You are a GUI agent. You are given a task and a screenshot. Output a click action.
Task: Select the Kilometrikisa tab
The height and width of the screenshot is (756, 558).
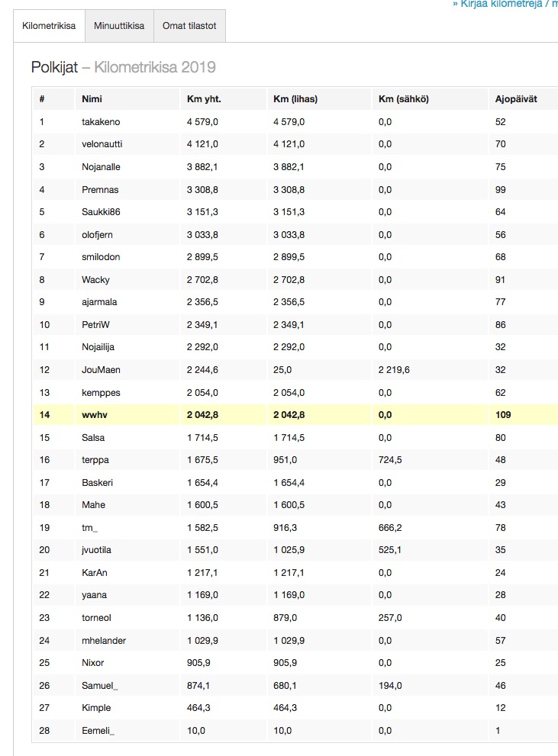(49, 26)
